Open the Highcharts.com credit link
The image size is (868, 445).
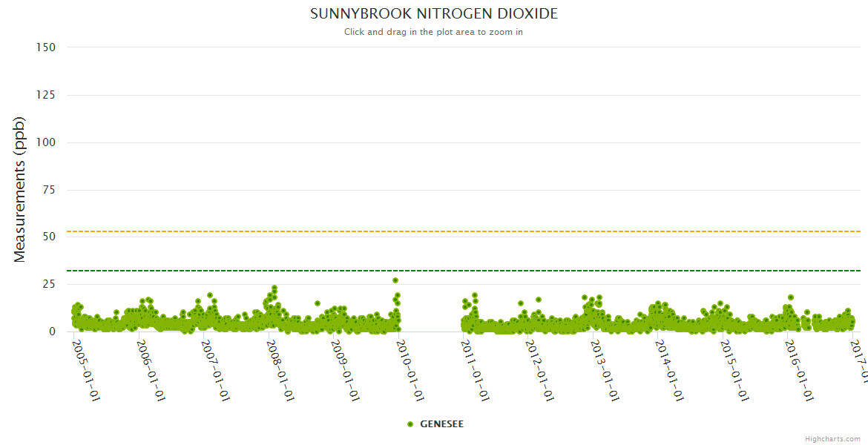pos(832,438)
